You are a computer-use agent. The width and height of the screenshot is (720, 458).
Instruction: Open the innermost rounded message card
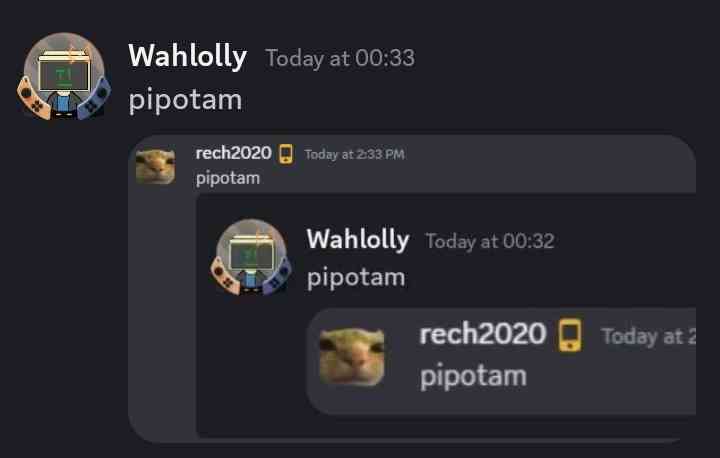click(501, 361)
